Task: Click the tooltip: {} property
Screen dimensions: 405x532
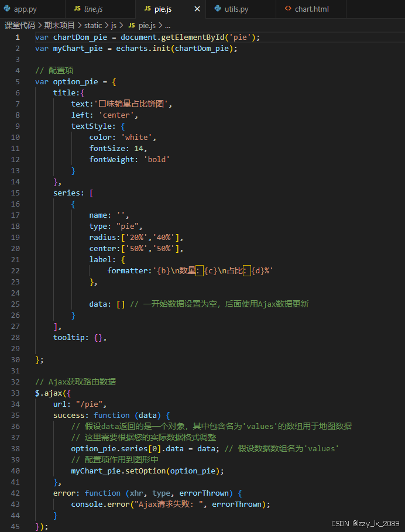Action: pyautogui.click(x=80, y=338)
